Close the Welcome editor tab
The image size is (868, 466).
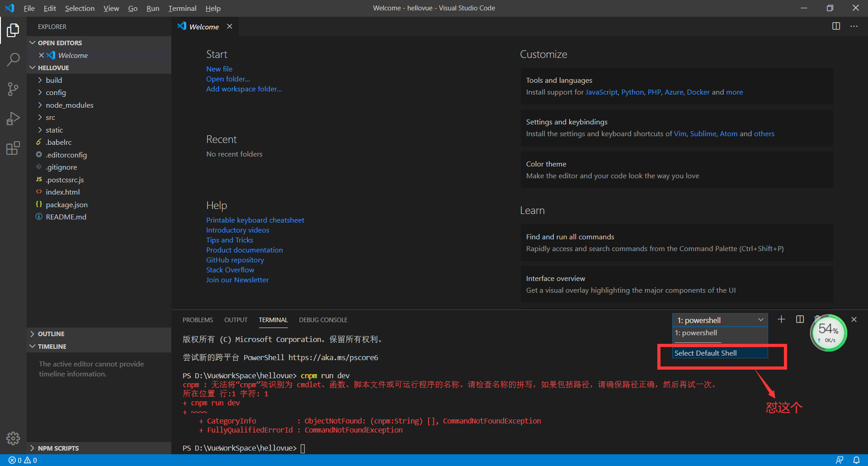coord(230,26)
